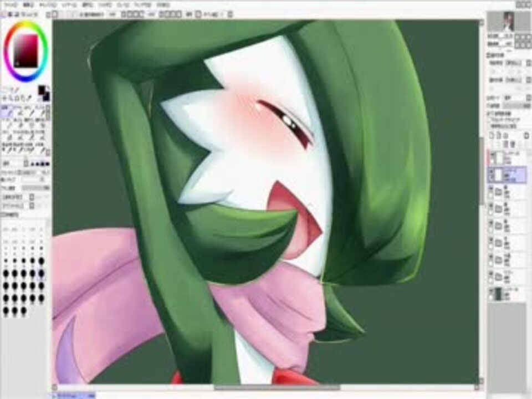This screenshot has height=399, width=532.
Task: Select the move layer tool
Action: point(6,98)
